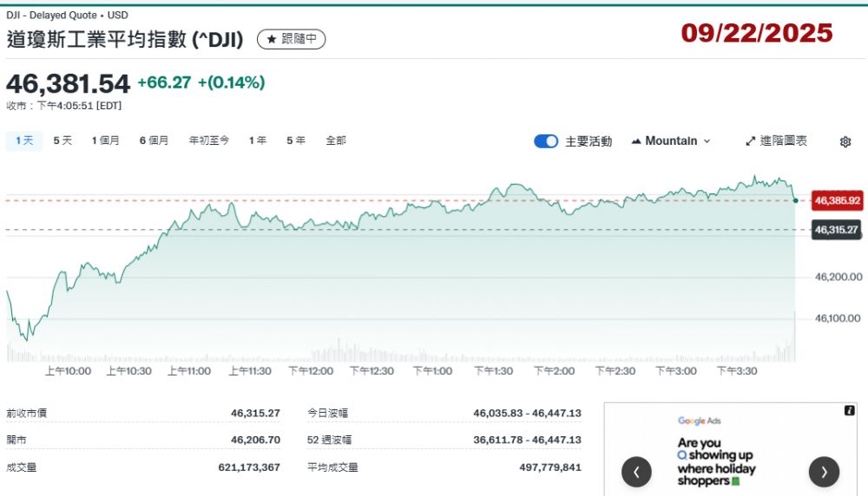
Task: Select the 1天 time range tab
Action: pyautogui.click(x=24, y=140)
